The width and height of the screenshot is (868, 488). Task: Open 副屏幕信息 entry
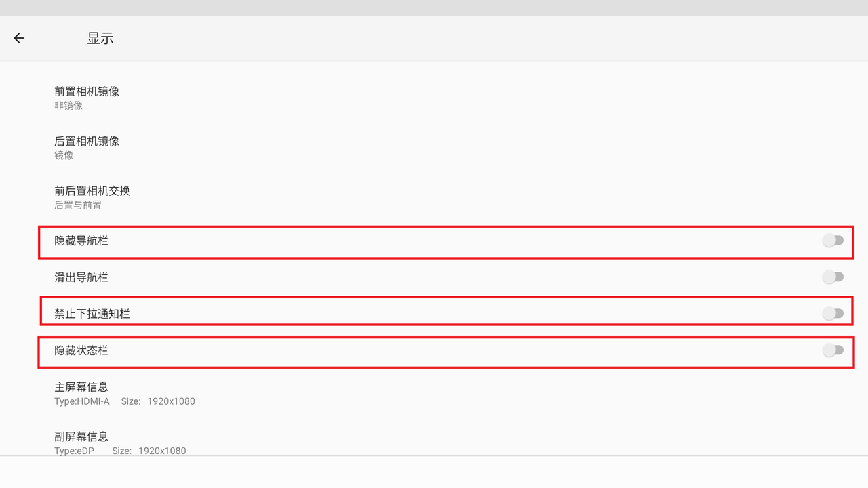[81, 436]
